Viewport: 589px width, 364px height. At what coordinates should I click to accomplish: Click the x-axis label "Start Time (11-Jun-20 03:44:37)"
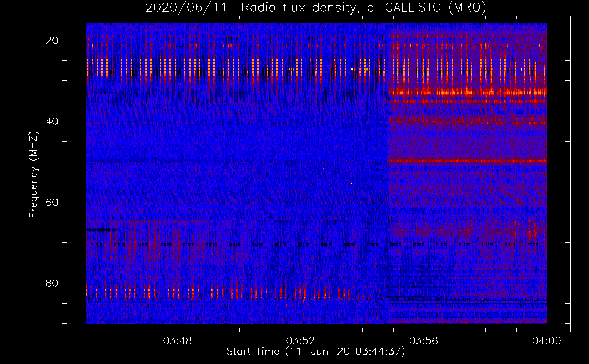click(x=316, y=352)
